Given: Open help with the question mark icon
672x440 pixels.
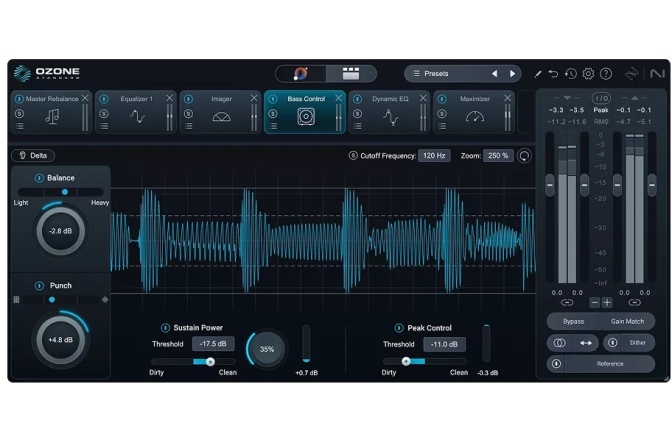Looking at the screenshot, I should [606, 74].
